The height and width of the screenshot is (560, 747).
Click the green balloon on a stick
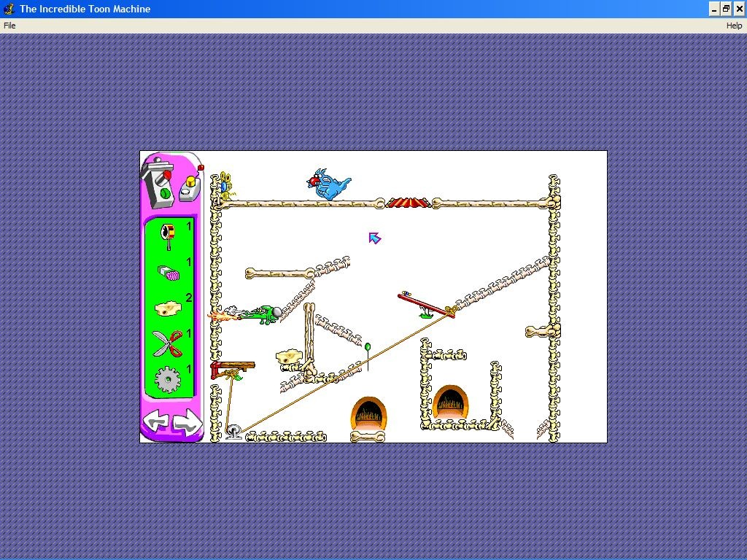click(x=368, y=356)
